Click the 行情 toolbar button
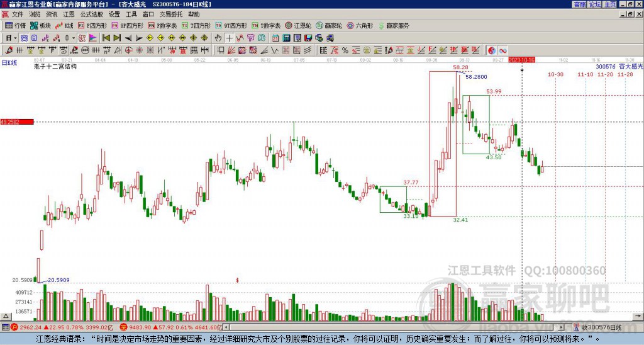 tap(16, 25)
